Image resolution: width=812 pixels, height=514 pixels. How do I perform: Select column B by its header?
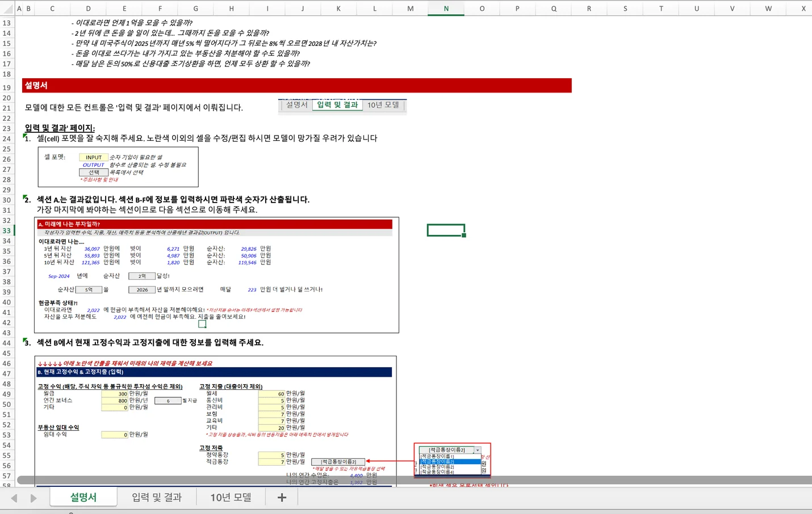28,9
